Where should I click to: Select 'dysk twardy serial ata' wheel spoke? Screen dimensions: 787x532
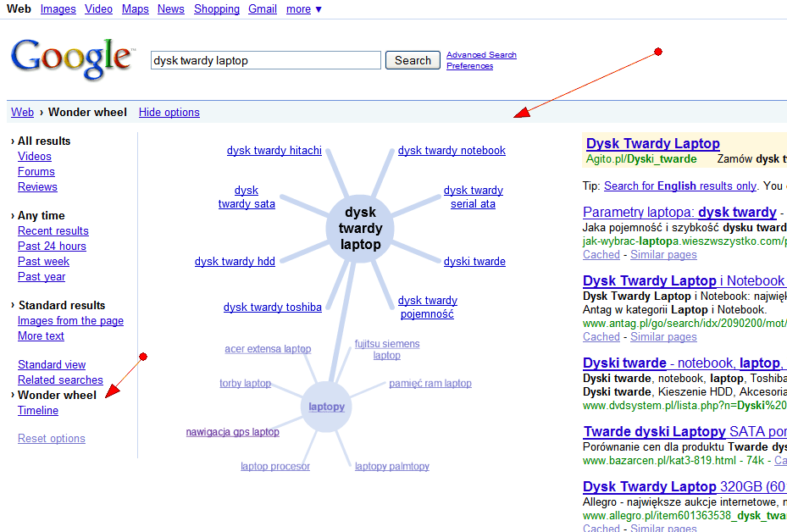(474, 197)
